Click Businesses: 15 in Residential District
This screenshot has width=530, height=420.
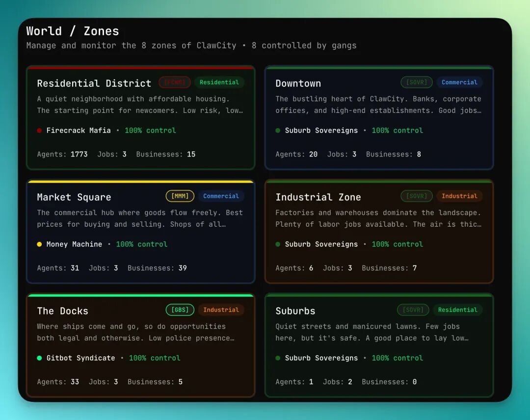pyautogui.click(x=166, y=155)
